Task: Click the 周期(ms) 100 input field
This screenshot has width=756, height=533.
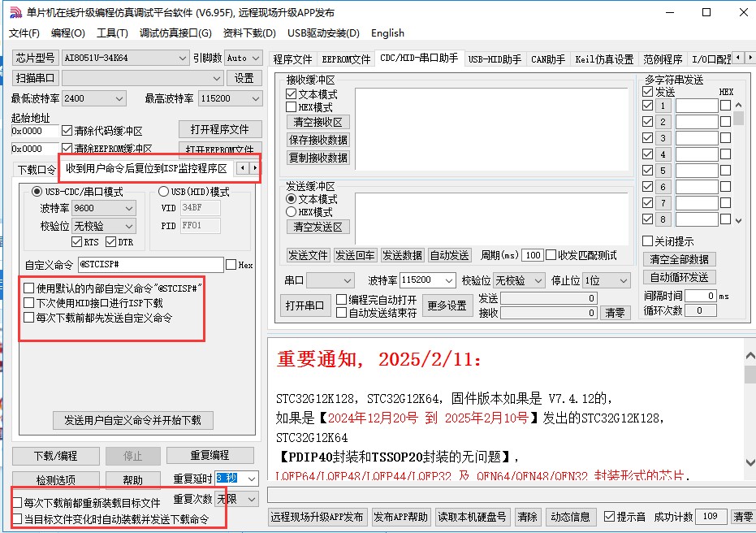Action: tap(533, 255)
